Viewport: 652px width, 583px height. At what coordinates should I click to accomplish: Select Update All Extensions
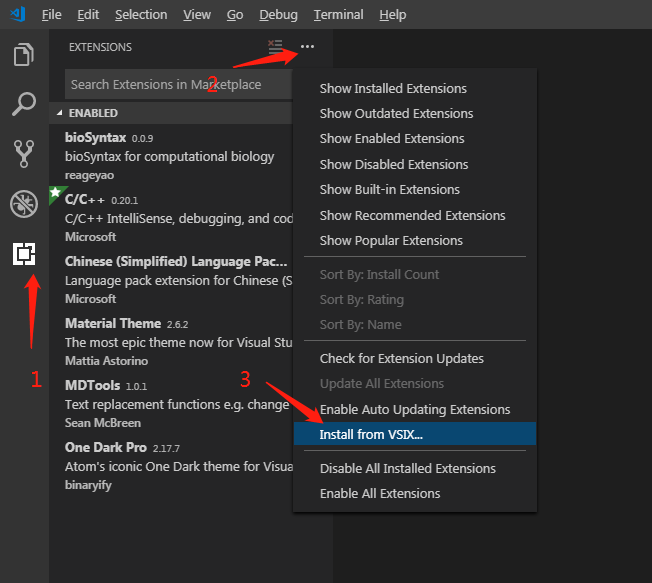415,383
